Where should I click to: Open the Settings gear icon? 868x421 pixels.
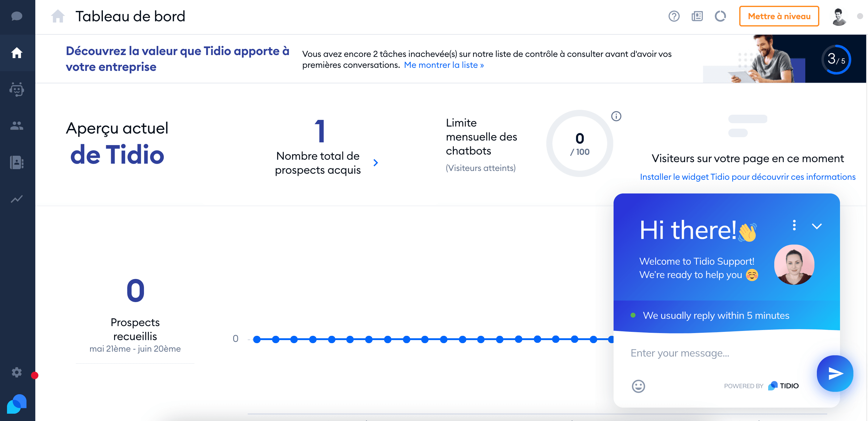(x=16, y=372)
